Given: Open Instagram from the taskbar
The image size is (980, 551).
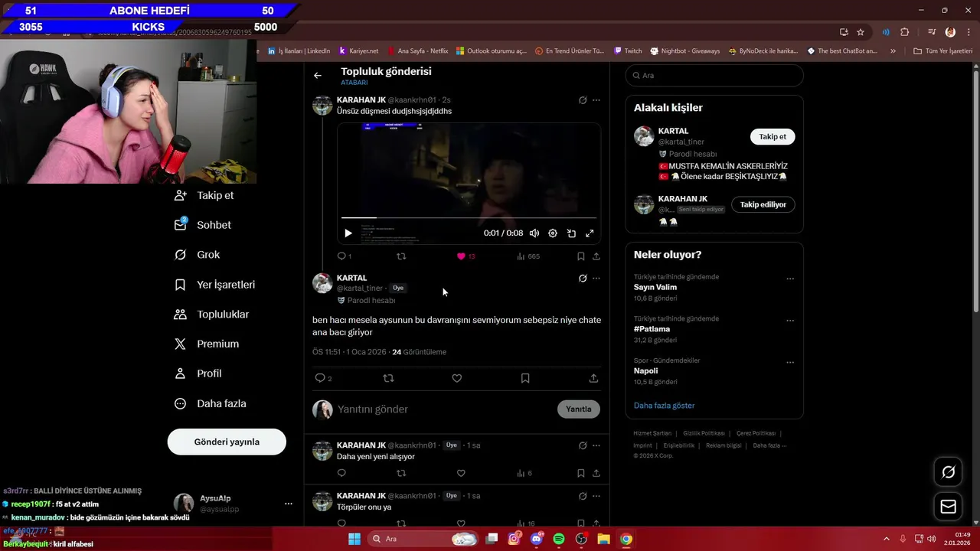Looking at the screenshot, I should coord(514,539).
